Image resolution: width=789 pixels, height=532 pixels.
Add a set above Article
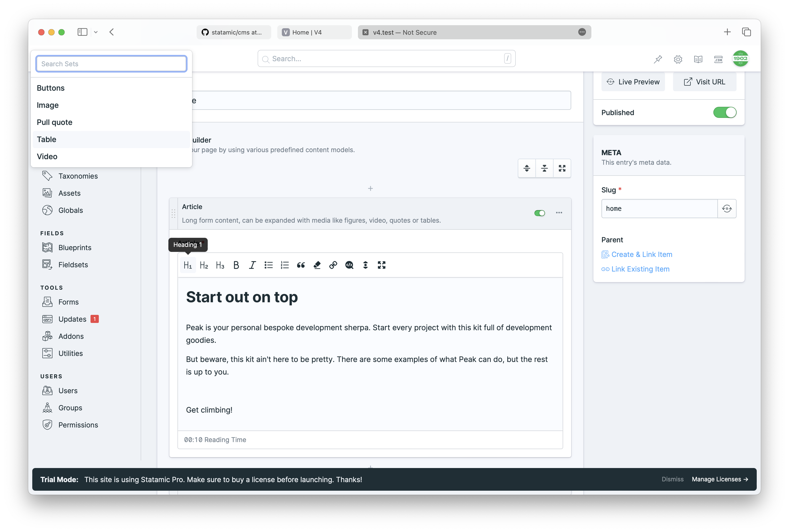tap(370, 189)
